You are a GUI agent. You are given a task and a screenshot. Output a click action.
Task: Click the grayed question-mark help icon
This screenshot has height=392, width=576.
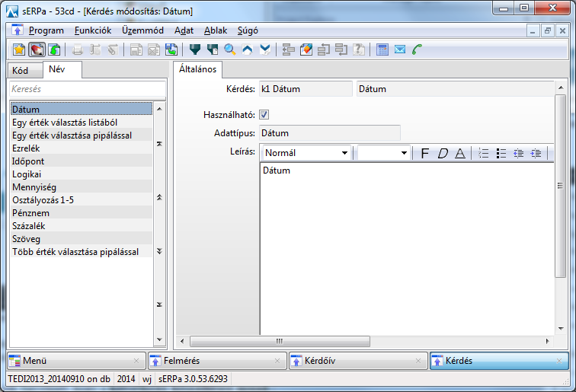tap(359, 49)
